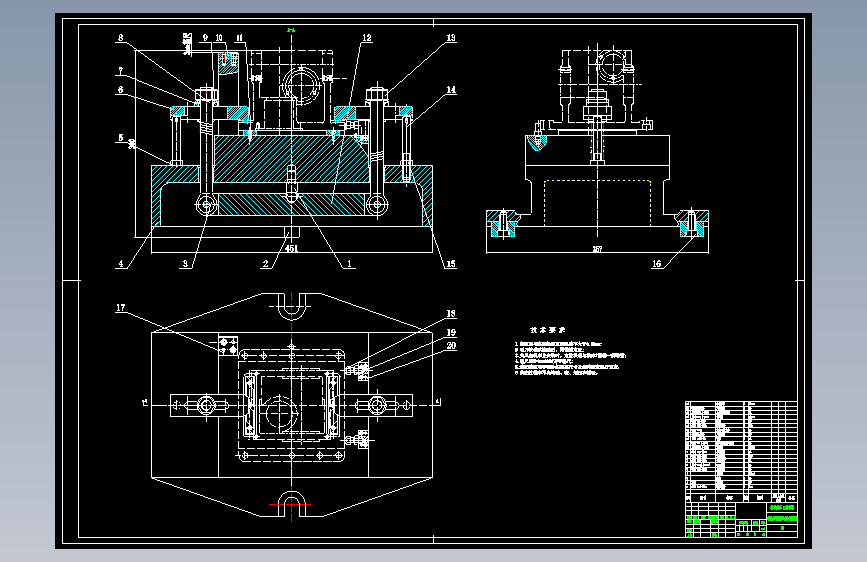Click the 257 width dimension text
Screen dimensions: 867x562
click(597, 249)
